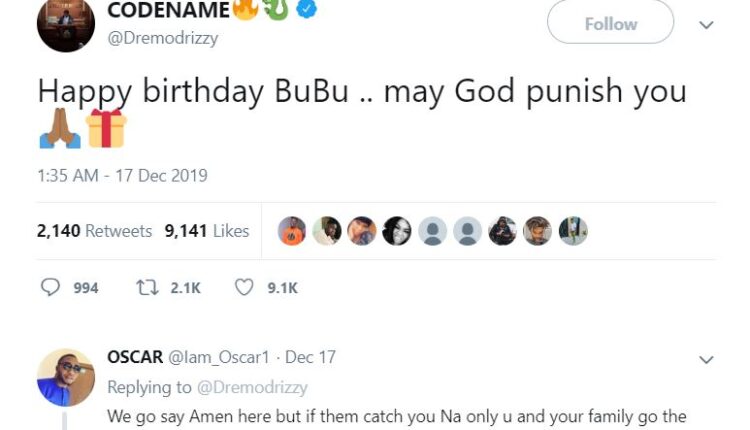Click the retweet arrows icon
This screenshot has width=750, height=430.
(146, 287)
